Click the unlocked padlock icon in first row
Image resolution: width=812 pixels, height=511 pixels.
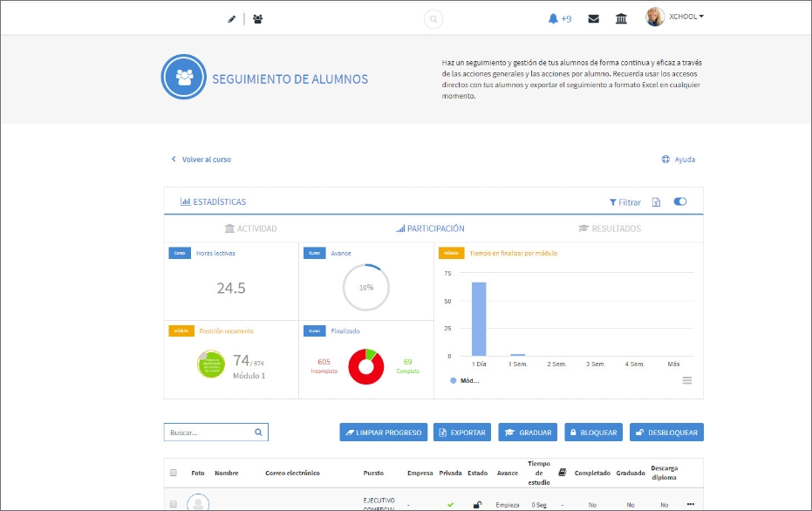pyautogui.click(x=477, y=504)
